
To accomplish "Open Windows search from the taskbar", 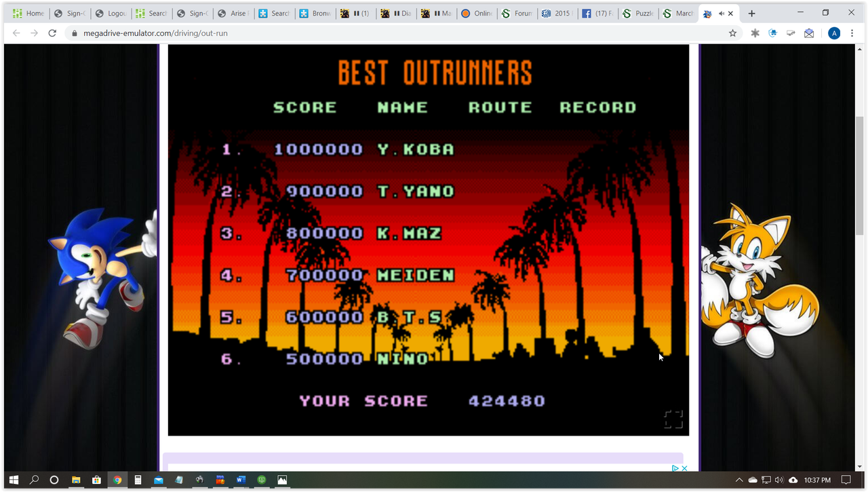I will [35, 480].
